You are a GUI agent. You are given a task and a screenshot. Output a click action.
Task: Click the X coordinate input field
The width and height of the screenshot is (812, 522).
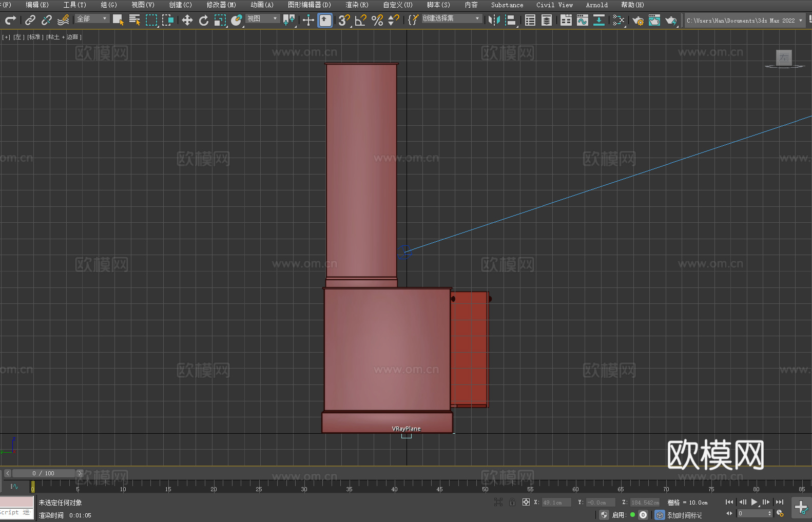[556, 502]
